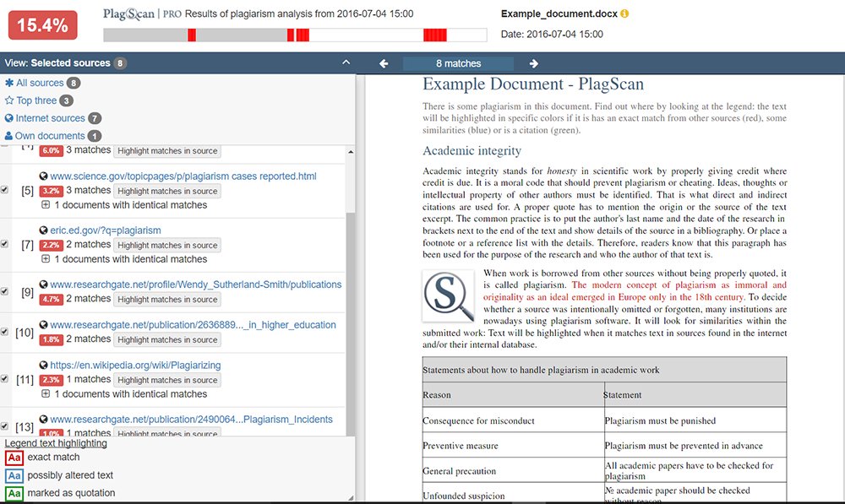Image resolution: width=845 pixels, height=504 pixels.
Task: Expand identical matches under eric.ed.gov source
Action: (46, 258)
